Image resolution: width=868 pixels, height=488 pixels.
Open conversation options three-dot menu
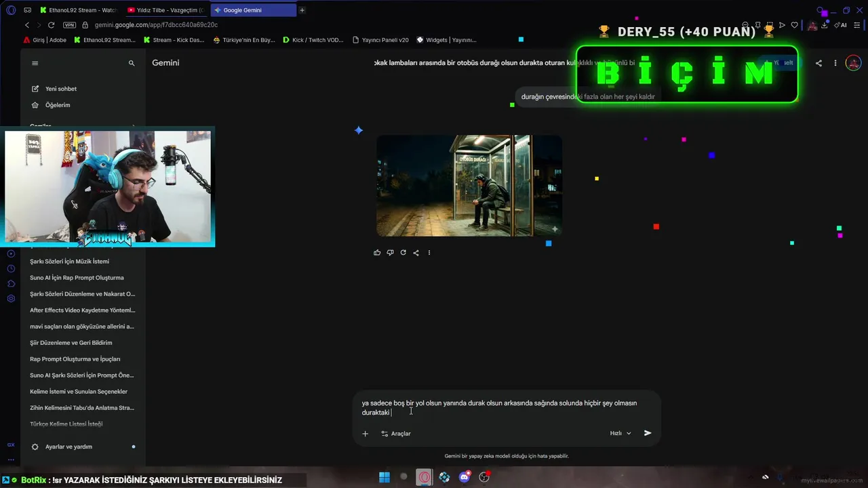pyautogui.click(x=835, y=63)
